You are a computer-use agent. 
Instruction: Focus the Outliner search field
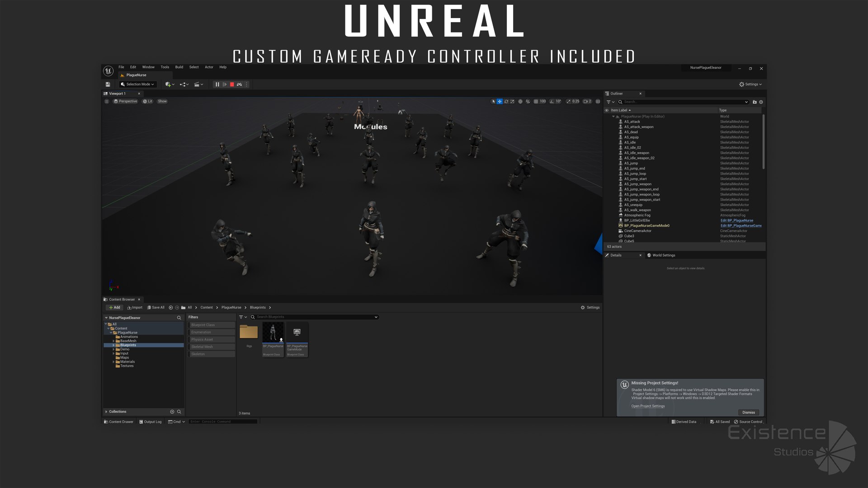point(683,102)
